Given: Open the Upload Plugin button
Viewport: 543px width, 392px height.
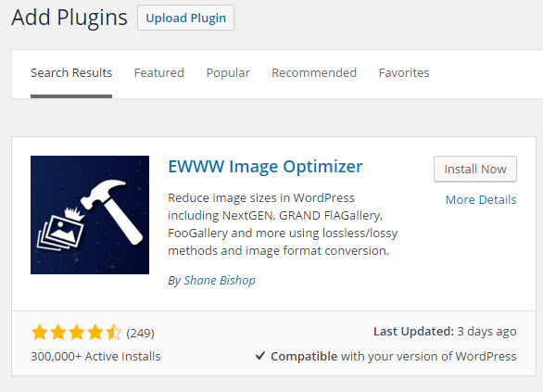Looking at the screenshot, I should (x=185, y=18).
